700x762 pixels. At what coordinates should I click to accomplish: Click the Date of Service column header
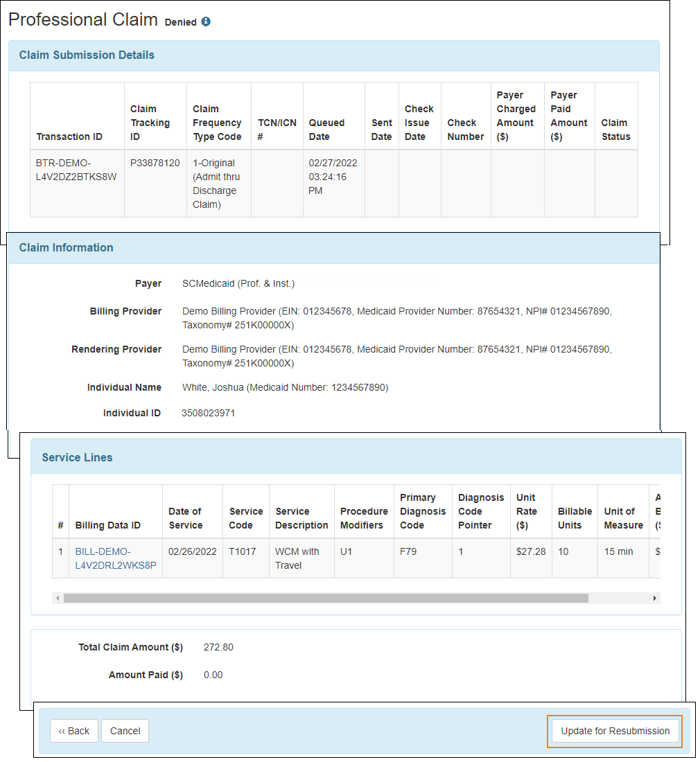186,518
